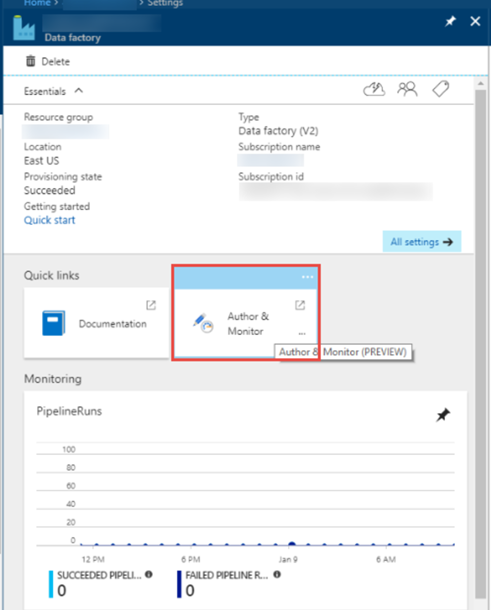
Task: Click info icon next to Failed Pipeline
Action: [277, 574]
